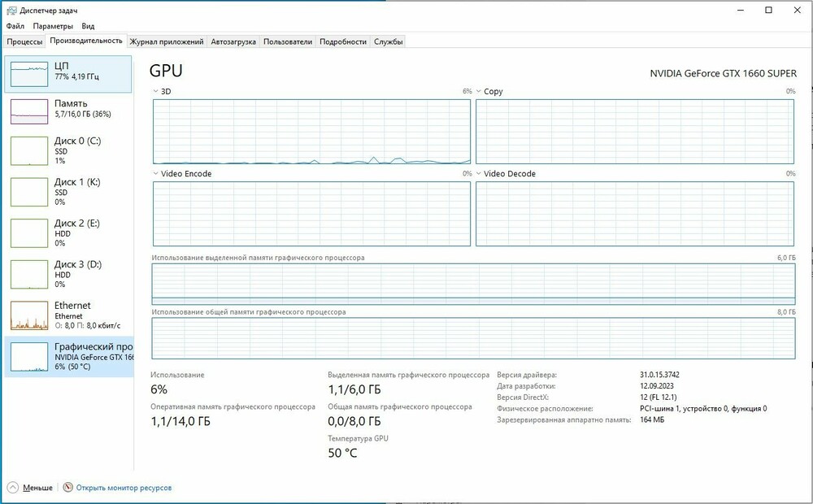Expand the Video Encode graph dropdown
The width and height of the screenshot is (813, 504).
tap(156, 174)
